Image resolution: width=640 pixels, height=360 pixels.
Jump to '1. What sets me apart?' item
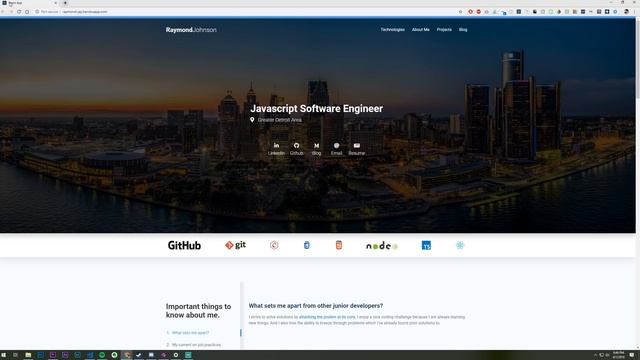point(188,333)
